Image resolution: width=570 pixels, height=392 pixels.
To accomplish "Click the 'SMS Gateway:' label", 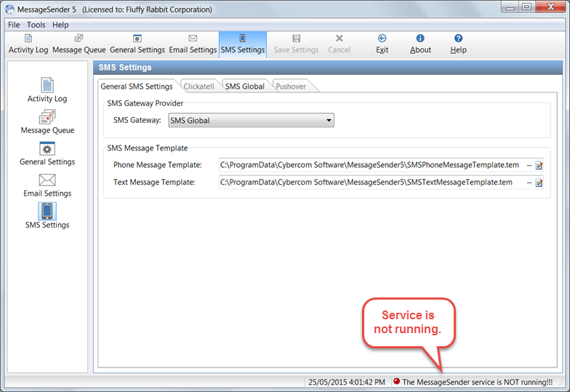I will 137,121.
